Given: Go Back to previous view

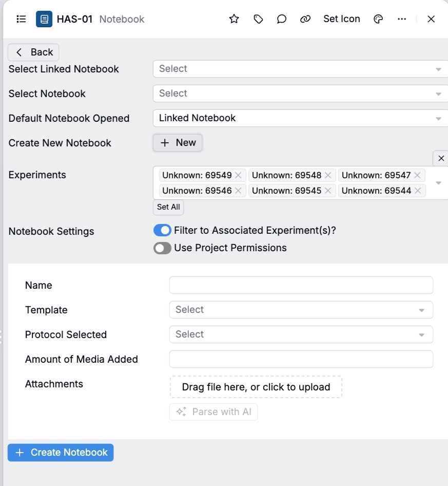Looking at the screenshot, I should coord(34,52).
